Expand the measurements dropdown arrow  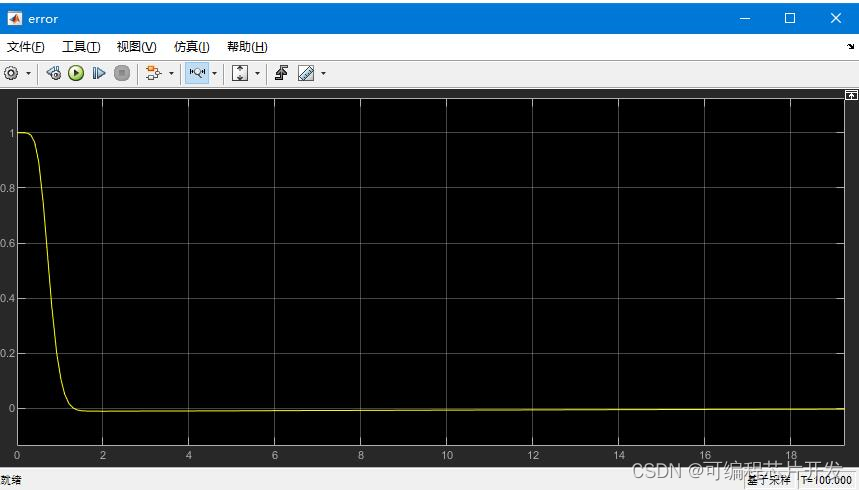[323, 73]
